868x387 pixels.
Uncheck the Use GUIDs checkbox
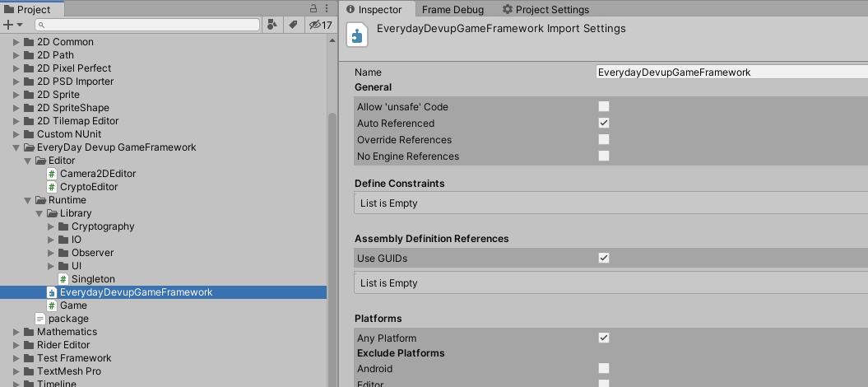point(604,258)
